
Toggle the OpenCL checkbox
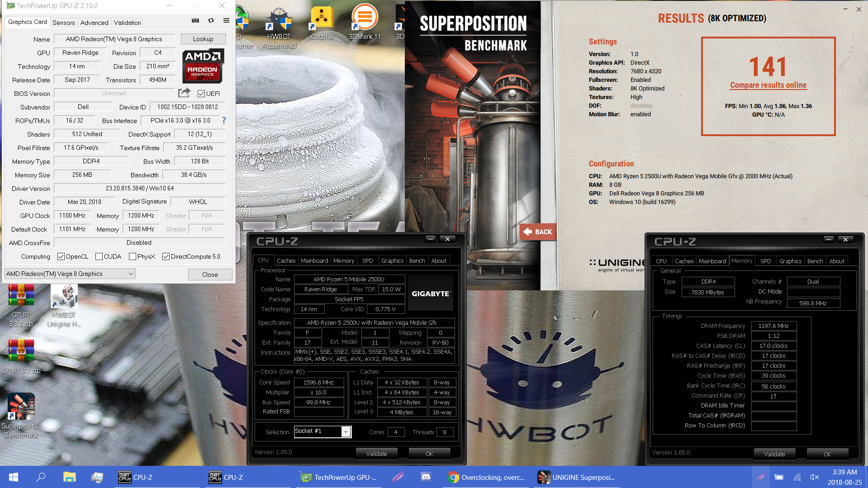(61, 256)
